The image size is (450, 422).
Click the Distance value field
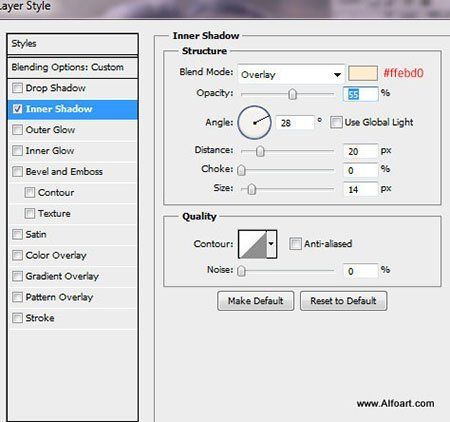click(361, 151)
